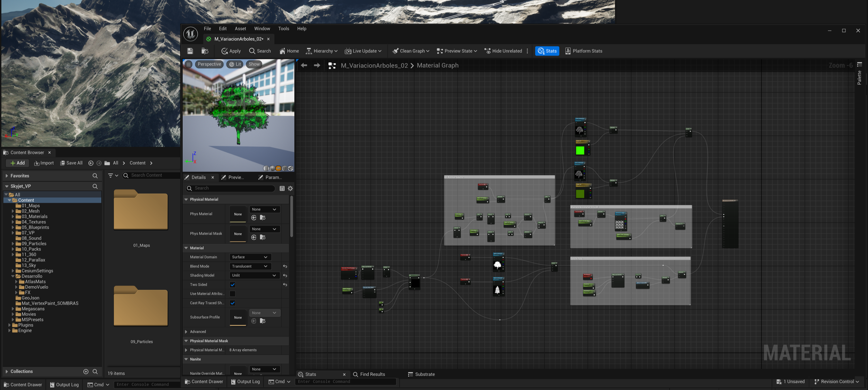
Task: Click the Import button in Content Browser
Action: point(44,163)
